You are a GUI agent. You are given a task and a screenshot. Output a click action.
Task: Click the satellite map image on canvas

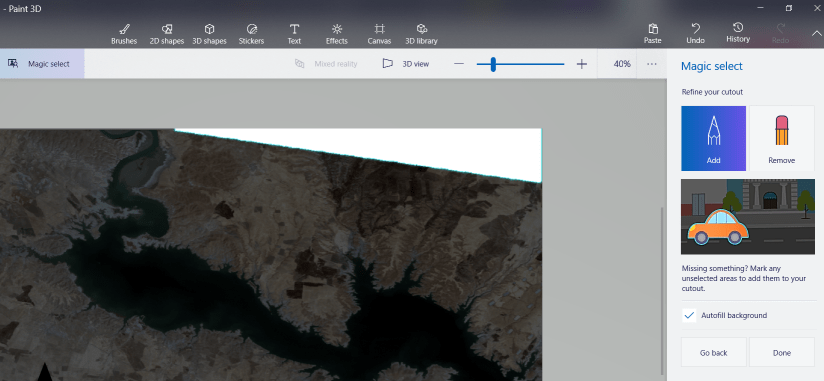click(x=271, y=255)
